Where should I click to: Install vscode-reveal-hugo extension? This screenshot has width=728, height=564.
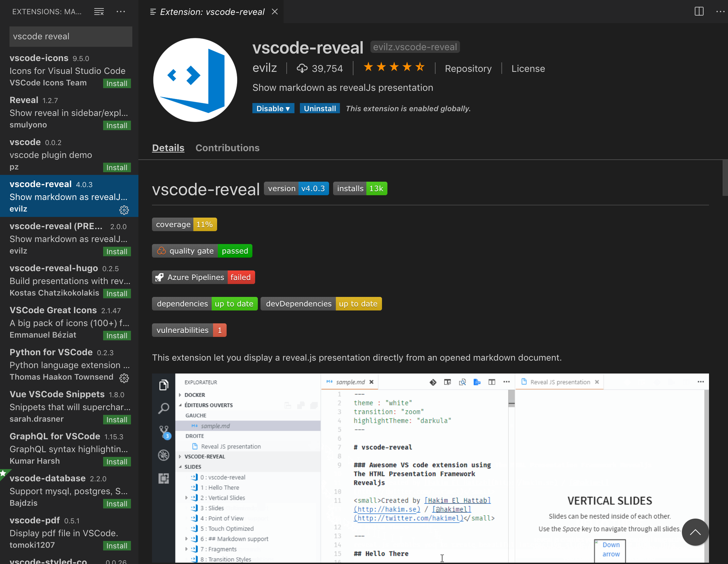[x=117, y=294]
